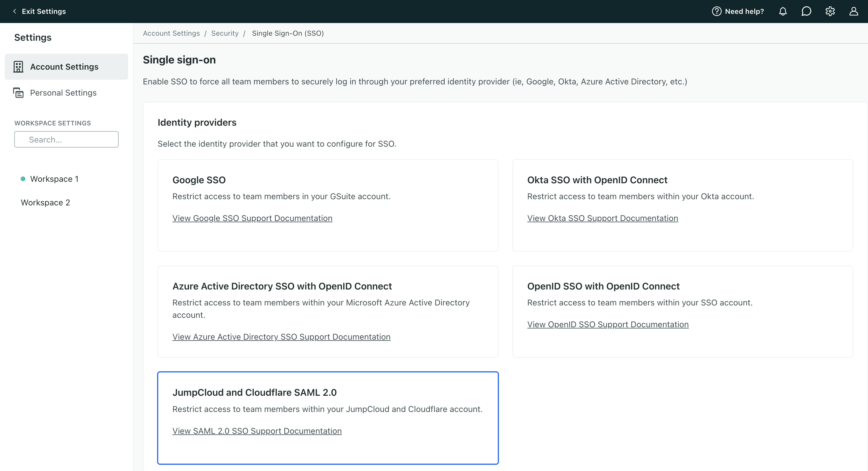View Google SSO Support Documentation link
Viewport: 868px width, 471px height.
(252, 217)
